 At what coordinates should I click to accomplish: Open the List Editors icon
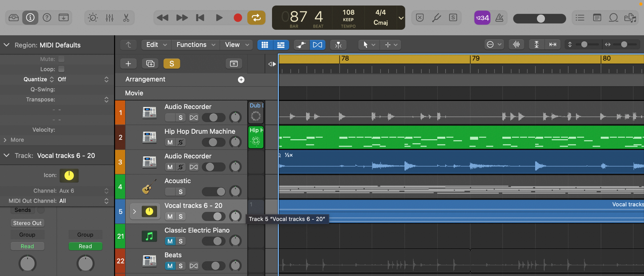point(580,18)
